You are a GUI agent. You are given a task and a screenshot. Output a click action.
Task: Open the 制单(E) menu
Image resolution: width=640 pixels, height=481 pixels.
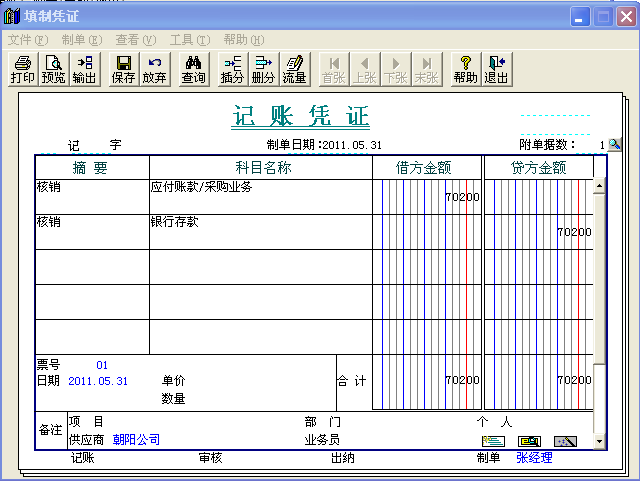[82, 40]
